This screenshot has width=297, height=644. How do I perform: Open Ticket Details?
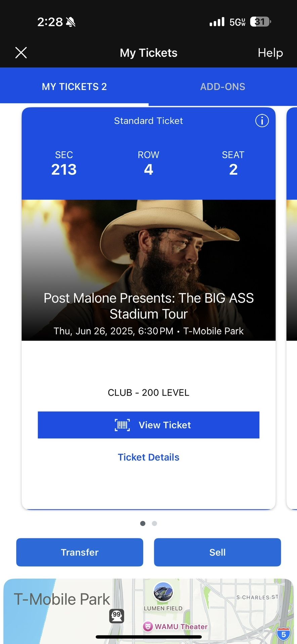click(x=148, y=457)
